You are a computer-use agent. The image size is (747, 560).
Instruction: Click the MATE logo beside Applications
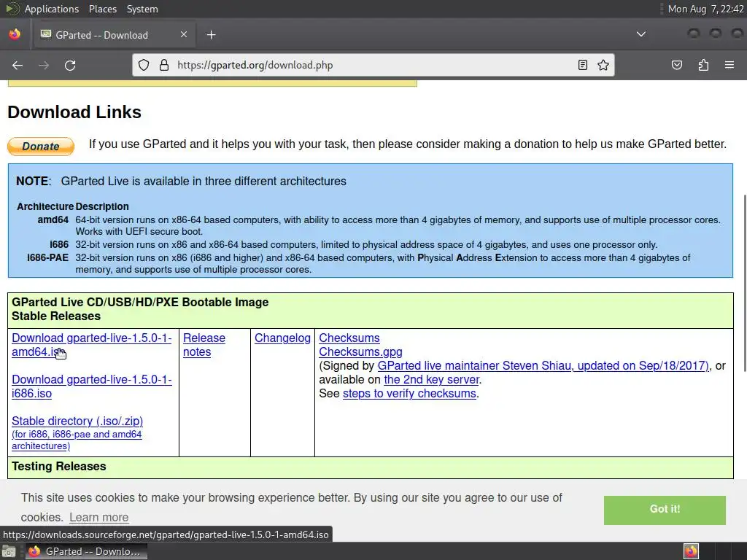coord(12,9)
